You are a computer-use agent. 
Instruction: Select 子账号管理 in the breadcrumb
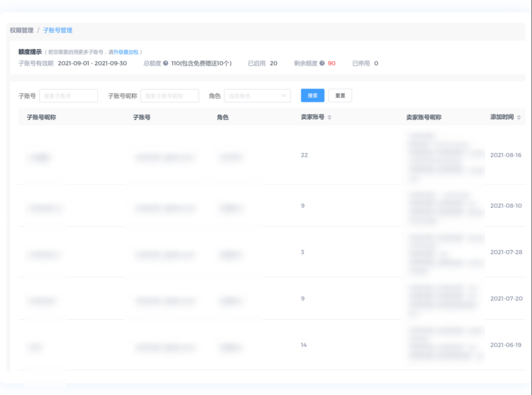[58, 30]
